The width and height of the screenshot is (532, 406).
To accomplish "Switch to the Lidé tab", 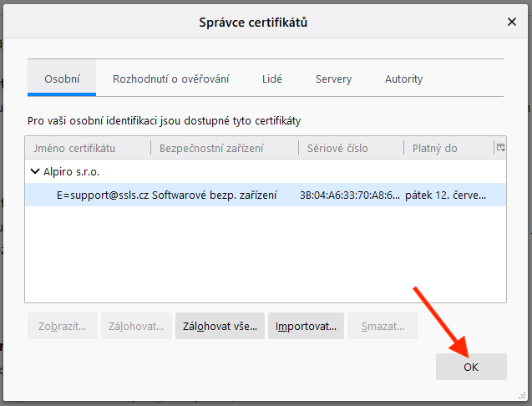I will [271, 79].
